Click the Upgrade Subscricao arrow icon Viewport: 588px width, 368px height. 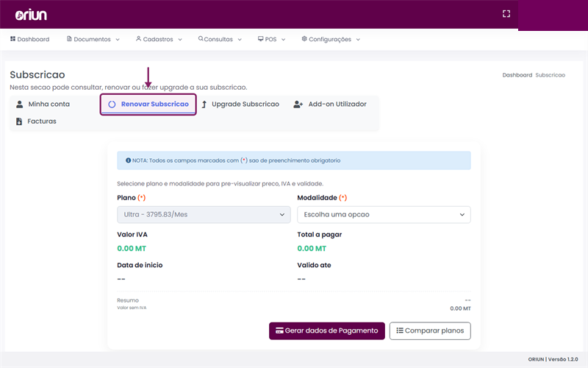(204, 105)
